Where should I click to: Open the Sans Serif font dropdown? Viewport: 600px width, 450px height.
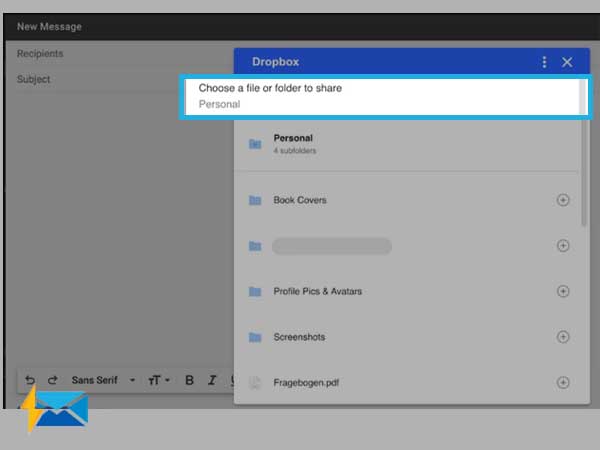click(x=103, y=380)
